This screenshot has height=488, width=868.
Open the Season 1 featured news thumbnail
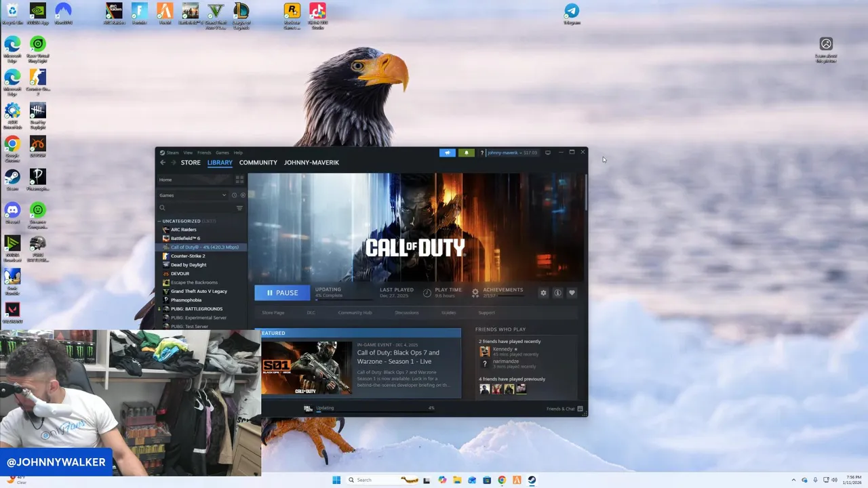point(307,367)
